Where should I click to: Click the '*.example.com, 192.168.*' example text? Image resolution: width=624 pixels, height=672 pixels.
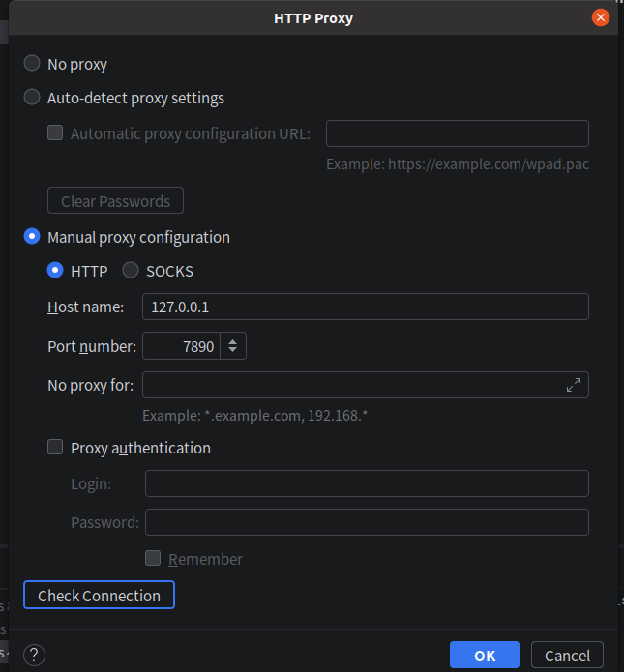click(286, 415)
